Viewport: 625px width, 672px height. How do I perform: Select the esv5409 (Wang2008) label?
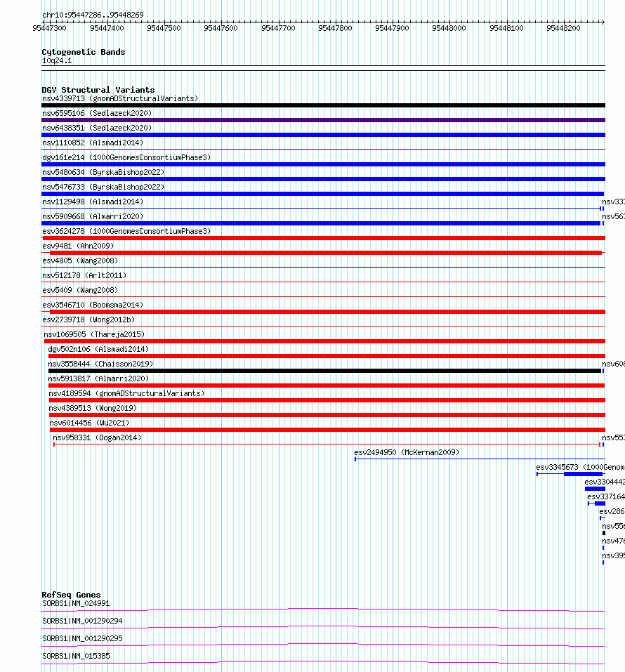80,290
